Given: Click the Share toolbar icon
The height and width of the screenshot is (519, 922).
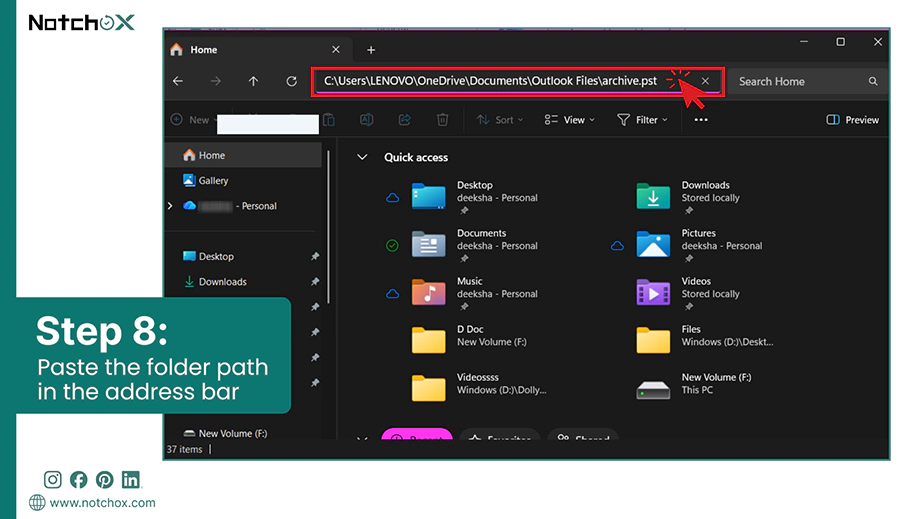Looking at the screenshot, I should pyautogui.click(x=405, y=120).
